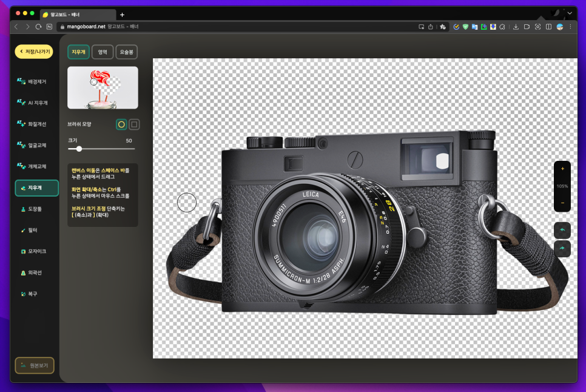Click the share icon in address bar
The width and height of the screenshot is (586, 392).
pos(431,27)
